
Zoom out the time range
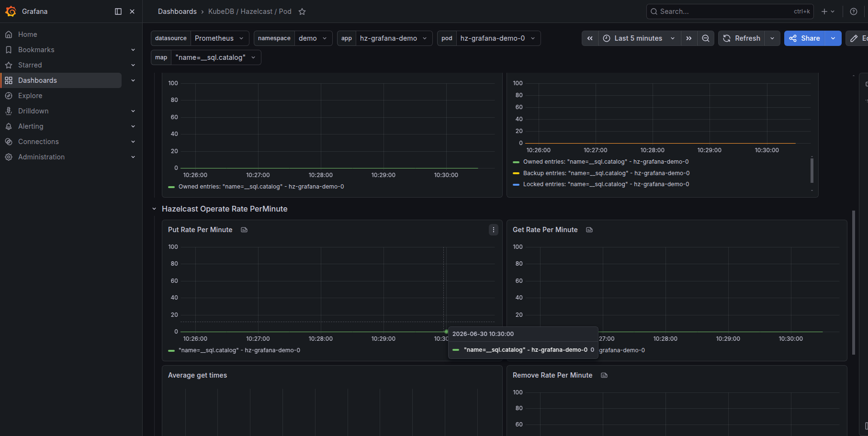tap(706, 38)
